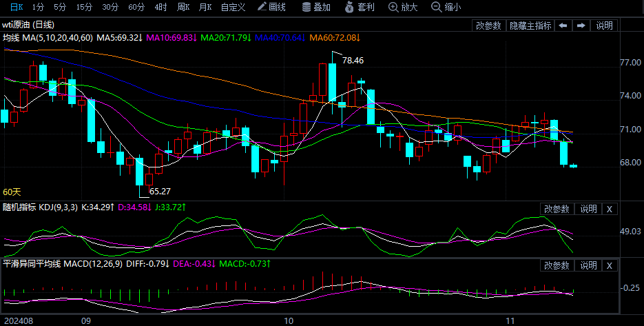This screenshot has height=326, width=644.
Task: Click 改参数 for the moving average indicator
Action: coord(488,26)
